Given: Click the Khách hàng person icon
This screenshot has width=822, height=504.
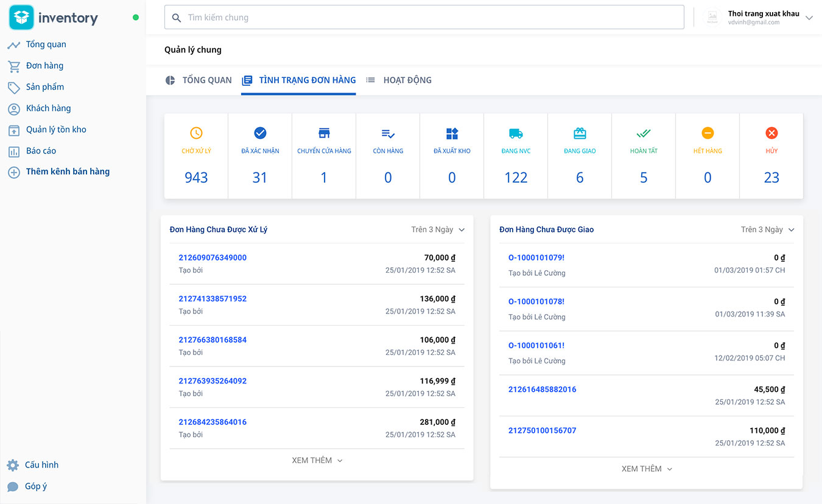Looking at the screenshot, I should click(13, 109).
